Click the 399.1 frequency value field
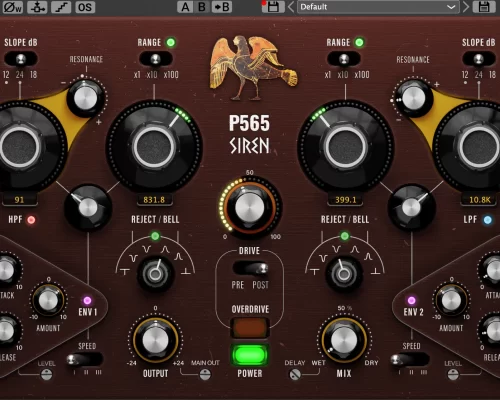 pos(346,200)
